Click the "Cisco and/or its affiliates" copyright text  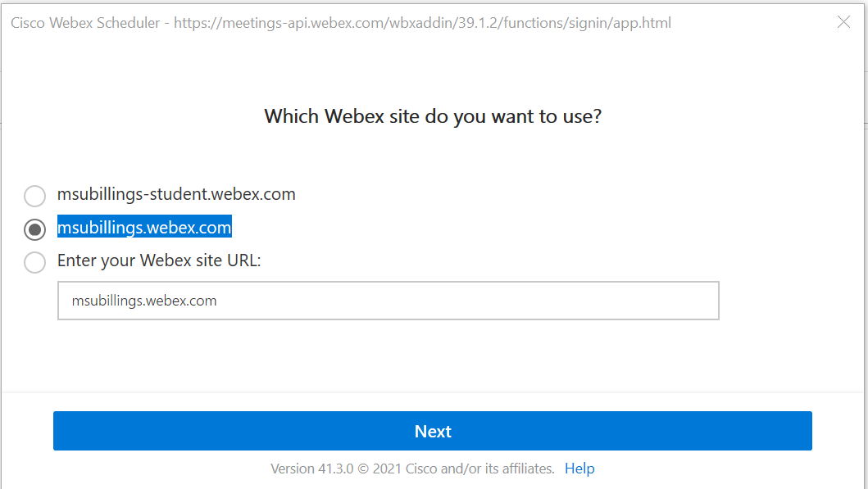click(487, 469)
